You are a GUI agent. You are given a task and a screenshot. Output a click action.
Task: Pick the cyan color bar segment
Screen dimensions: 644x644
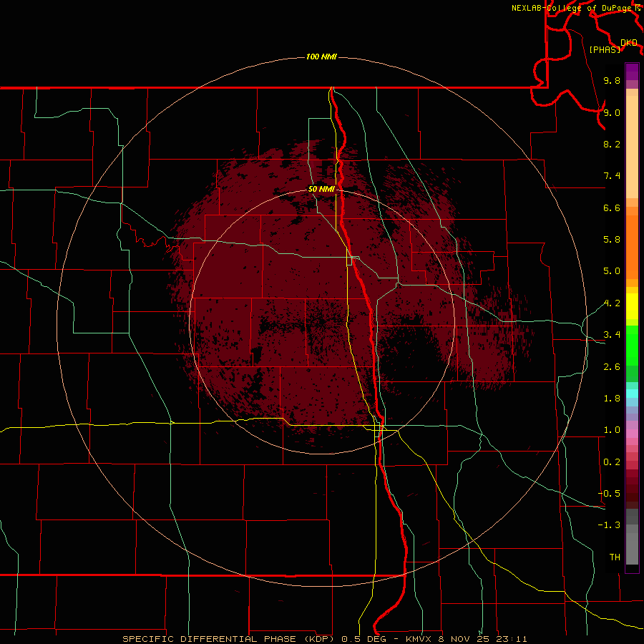pyautogui.click(x=632, y=393)
